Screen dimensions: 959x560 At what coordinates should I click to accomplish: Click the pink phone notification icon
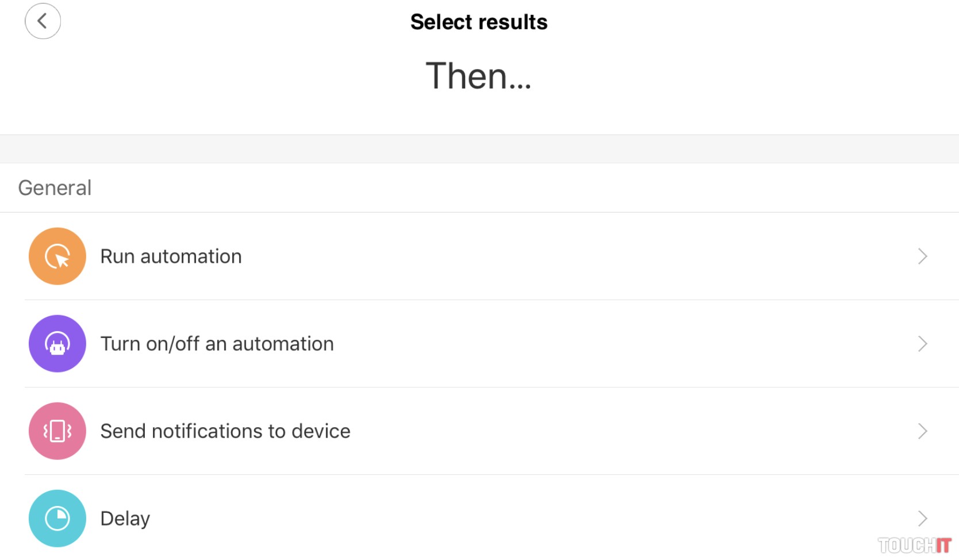pos(57,431)
